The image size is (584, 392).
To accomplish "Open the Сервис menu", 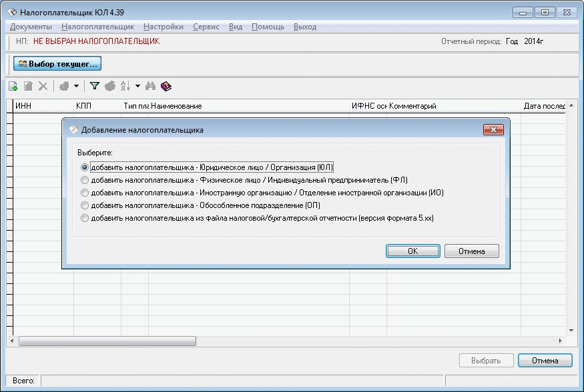I will point(206,27).
